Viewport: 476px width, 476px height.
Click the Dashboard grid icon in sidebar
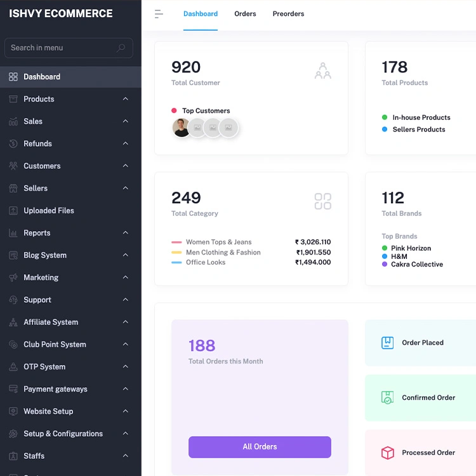pos(13,77)
